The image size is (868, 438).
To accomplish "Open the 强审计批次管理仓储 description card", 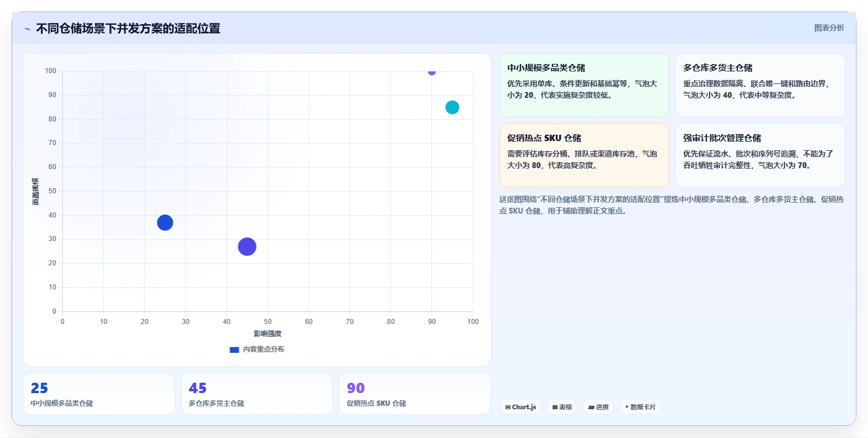I will 760,155.
